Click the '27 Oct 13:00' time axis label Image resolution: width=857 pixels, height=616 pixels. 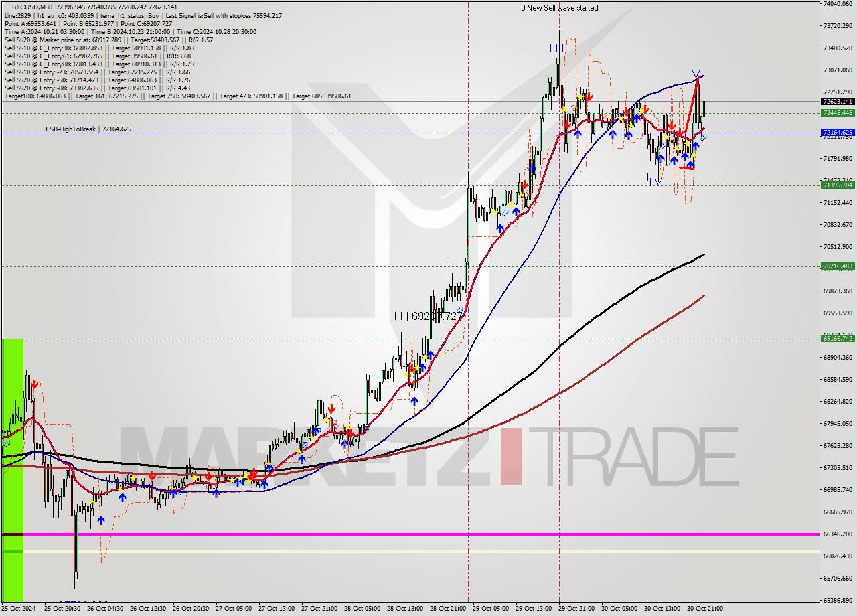point(277,609)
